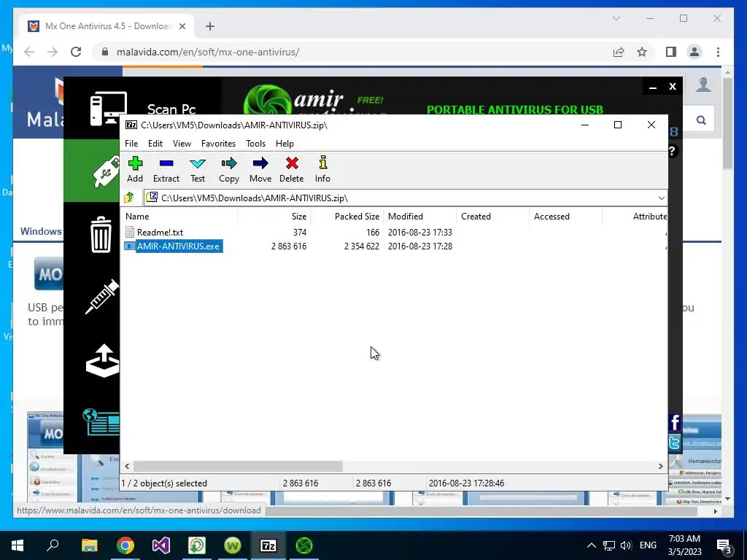Go up one folder level in 7-Zip
This screenshot has width=747, height=560.
[x=129, y=198]
